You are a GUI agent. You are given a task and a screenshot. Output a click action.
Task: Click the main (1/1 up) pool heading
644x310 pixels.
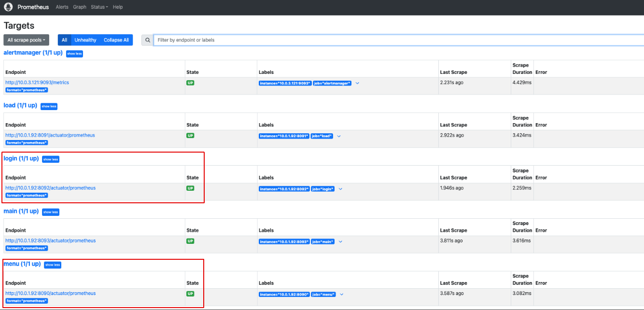(x=21, y=211)
